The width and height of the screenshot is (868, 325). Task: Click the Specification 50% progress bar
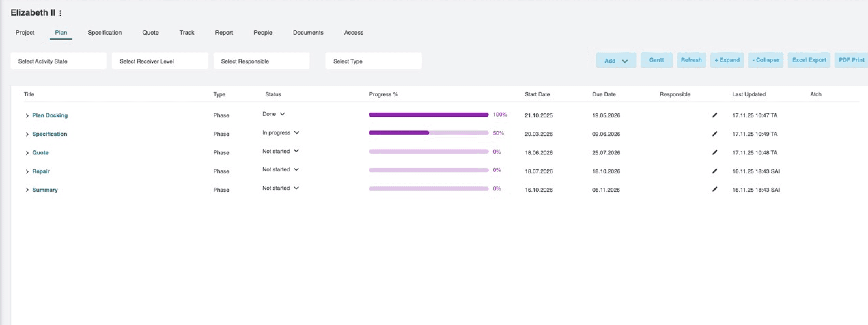[429, 133]
